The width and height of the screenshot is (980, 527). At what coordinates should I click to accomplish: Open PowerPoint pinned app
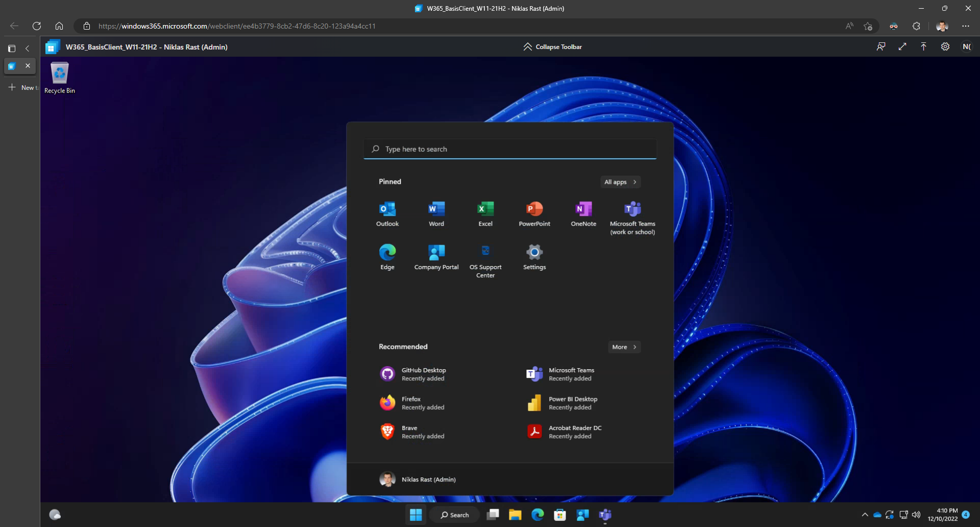[x=534, y=214]
